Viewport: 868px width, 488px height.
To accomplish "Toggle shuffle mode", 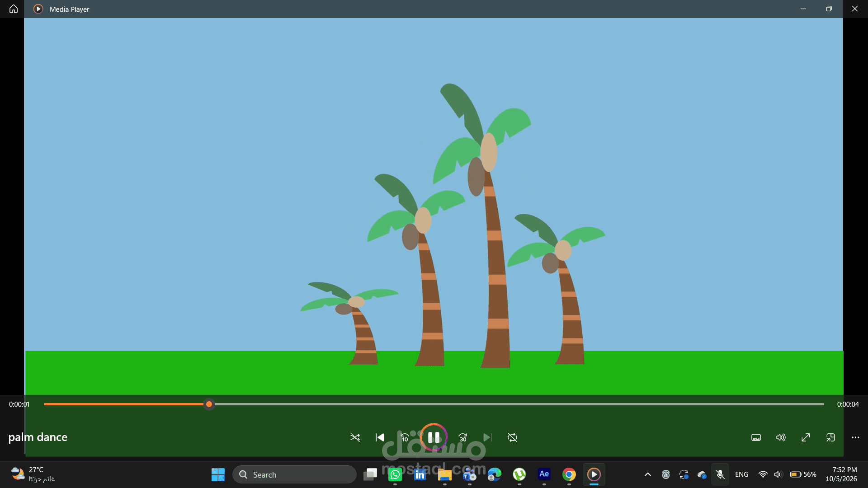I will [x=355, y=437].
